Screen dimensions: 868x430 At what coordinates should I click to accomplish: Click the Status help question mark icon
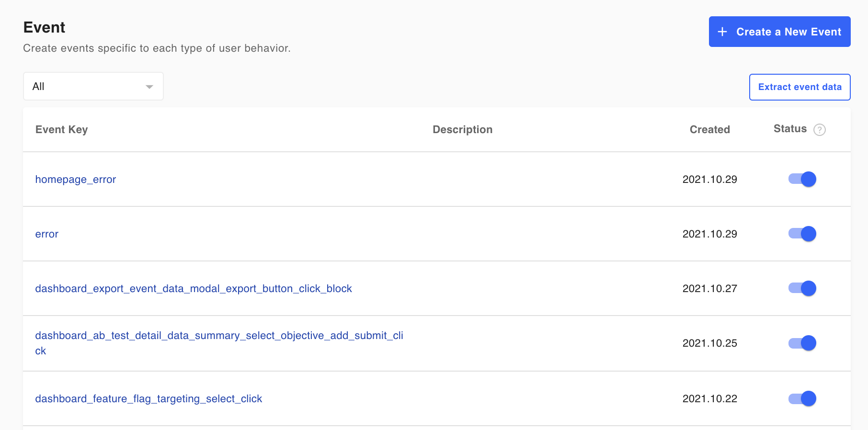[x=820, y=130]
